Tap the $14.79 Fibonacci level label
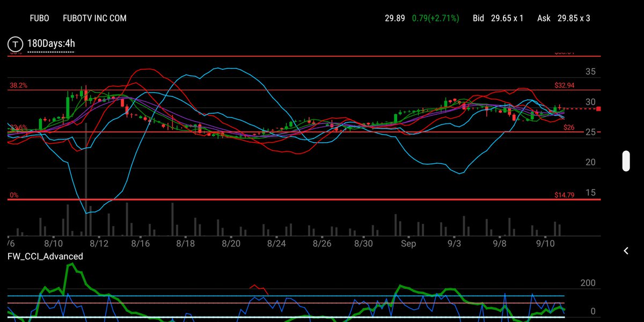 [x=565, y=195]
